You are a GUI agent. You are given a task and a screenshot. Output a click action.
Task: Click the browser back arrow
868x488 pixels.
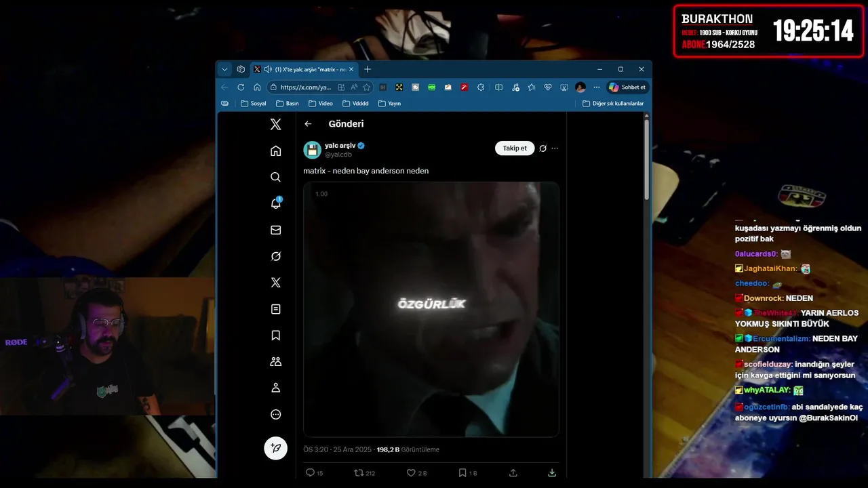click(x=224, y=87)
